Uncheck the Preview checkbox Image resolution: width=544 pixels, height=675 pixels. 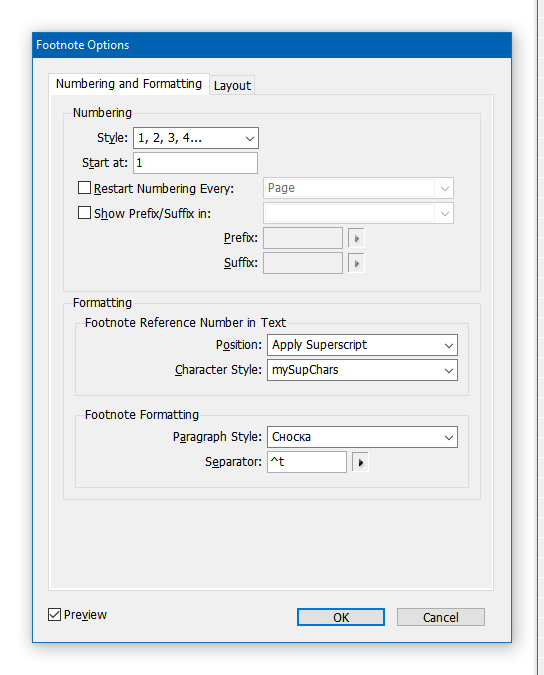coord(54,614)
